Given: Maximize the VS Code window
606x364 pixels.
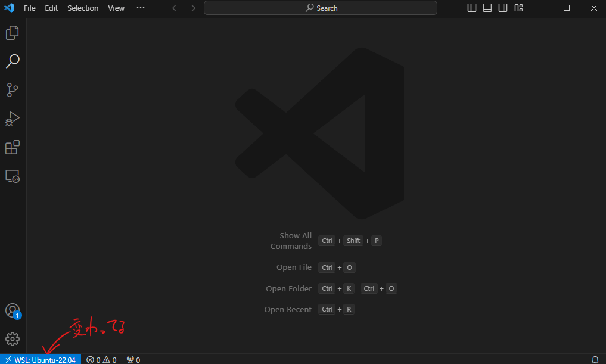Looking at the screenshot, I should click(567, 8).
